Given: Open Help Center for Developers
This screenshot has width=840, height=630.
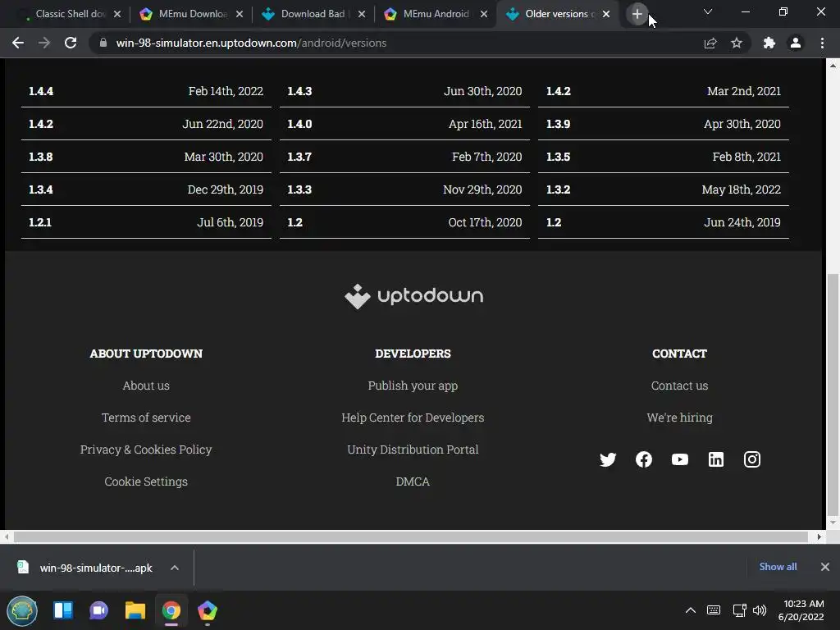Looking at the screenshot, I should click(x=413, y=418).
